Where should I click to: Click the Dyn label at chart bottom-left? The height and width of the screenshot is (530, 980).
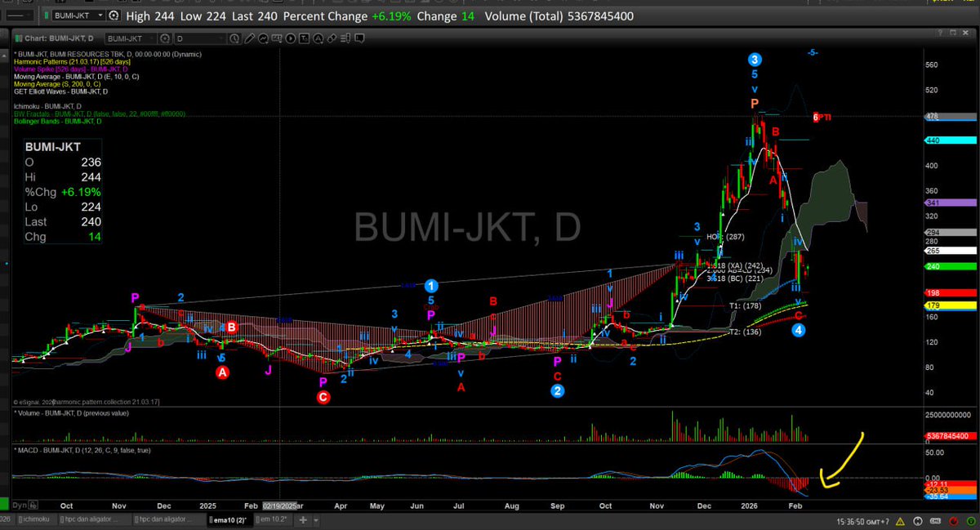(x=20, y=505)
